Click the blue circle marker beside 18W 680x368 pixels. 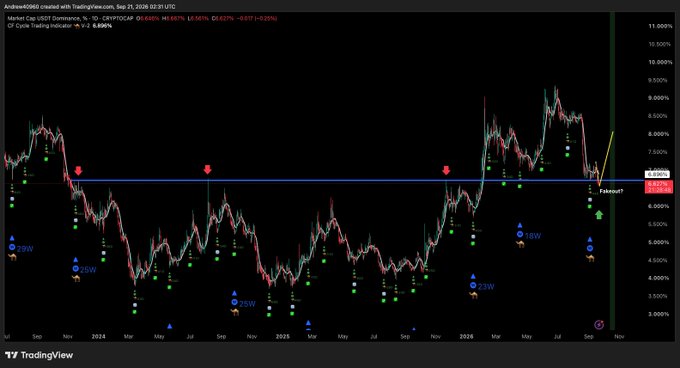click(520, 234)
